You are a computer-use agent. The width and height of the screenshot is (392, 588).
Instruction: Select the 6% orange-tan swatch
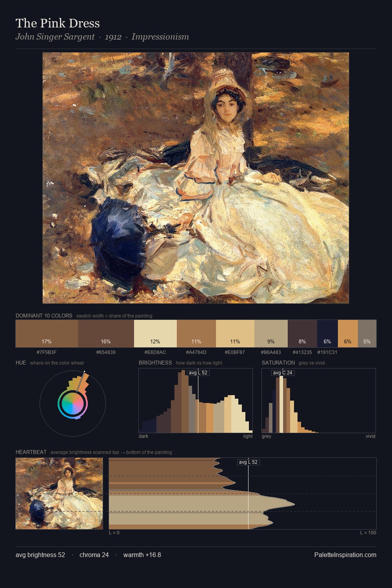click(x=348, y=334)
